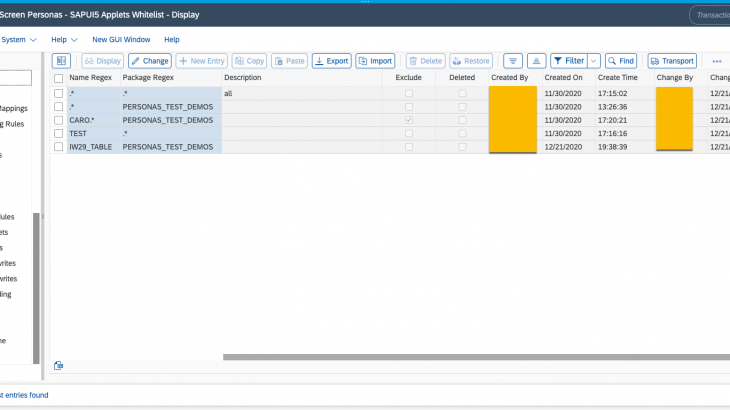The width and height of the screenshot is (730, 410).
Task: Click the sort descending icon next to Restore
Action: click(x=512, y=61)
